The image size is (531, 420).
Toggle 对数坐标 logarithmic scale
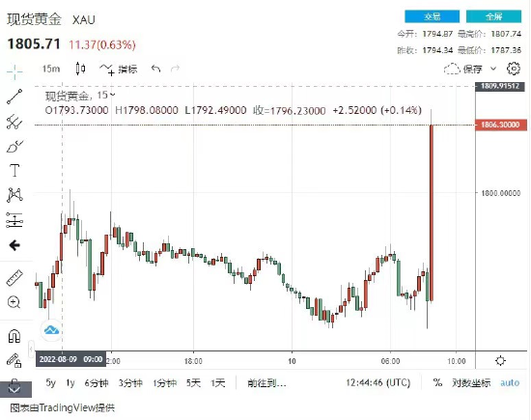pos(471,382)
